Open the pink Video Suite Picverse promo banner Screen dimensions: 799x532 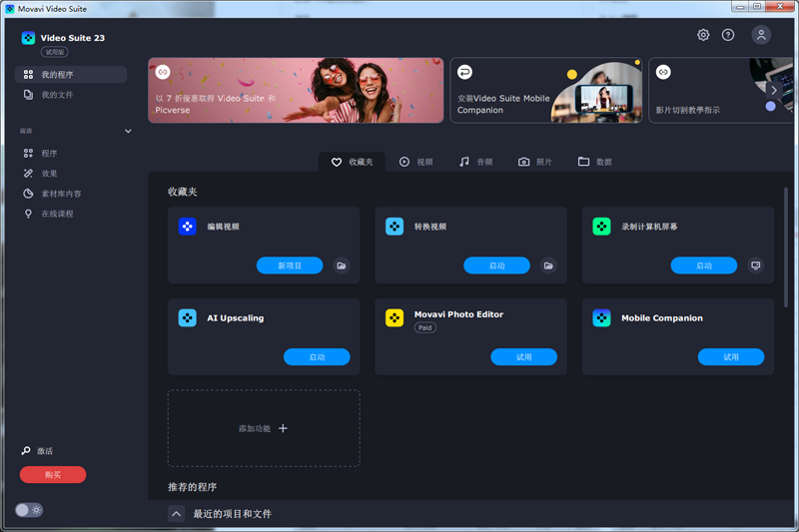tap(296, 90)
